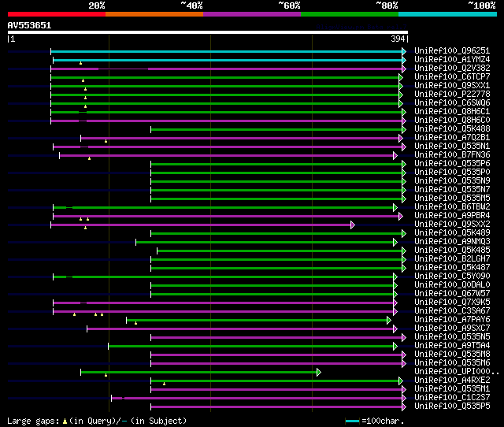
Task: Select the UniRef100_A7Q2B1 label
Action: (452, 138)
